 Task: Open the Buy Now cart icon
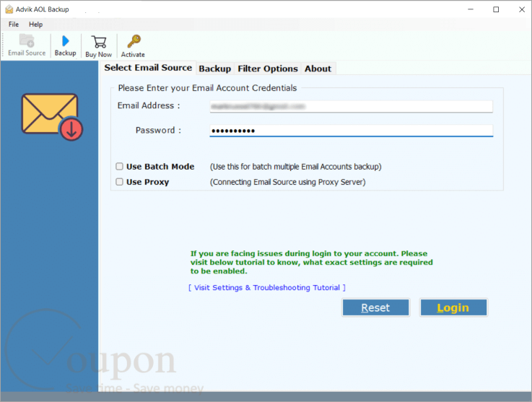coord(99,46)
